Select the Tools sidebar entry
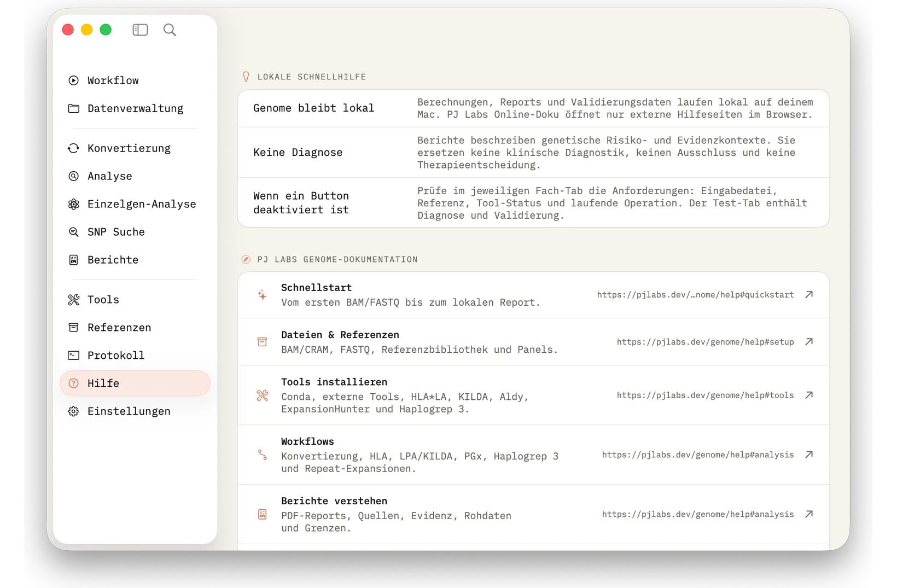 pos(135,300)
